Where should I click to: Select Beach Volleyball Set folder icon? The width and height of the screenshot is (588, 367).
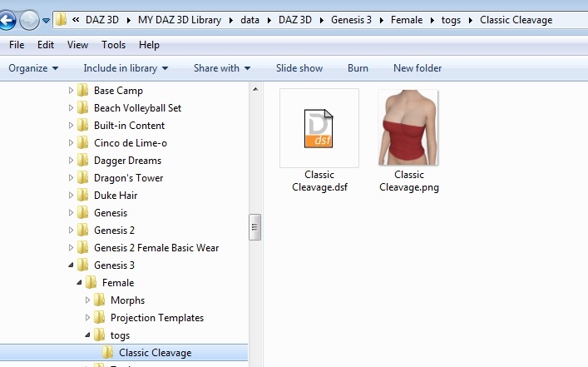click(x=83, y=108)
